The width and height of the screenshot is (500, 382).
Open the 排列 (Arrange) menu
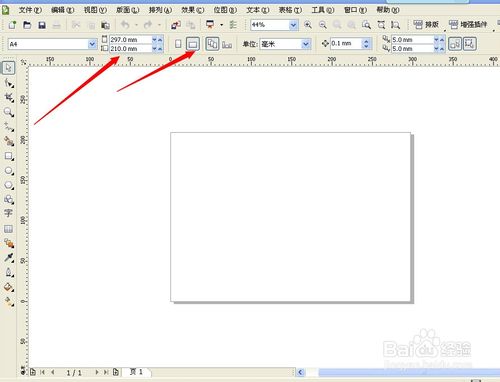160,10
